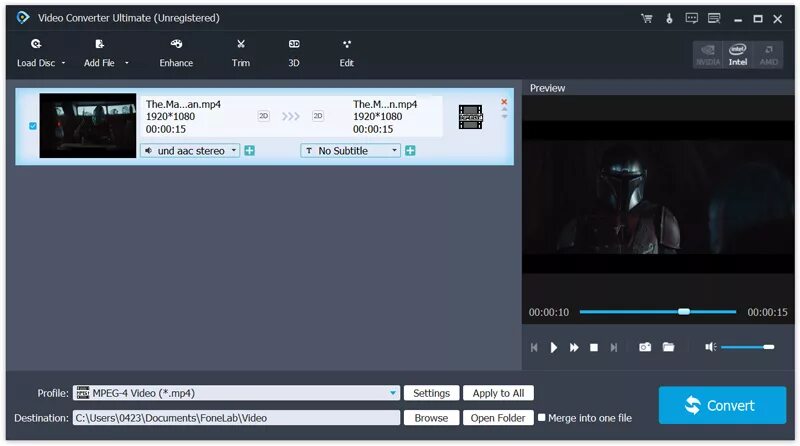Open the und aac stereo audio dropdown
The image size is (800, 446).
[190, 151]
